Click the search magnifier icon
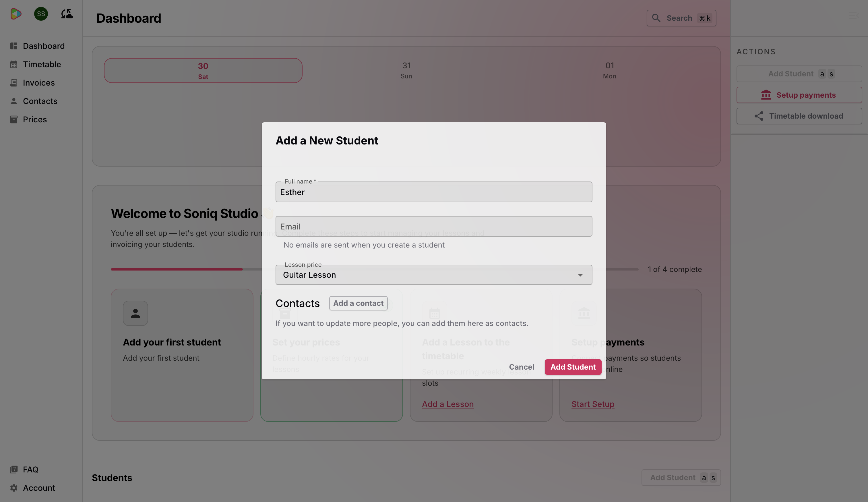This screenshot has width=868, height=502. click(656, 18)
